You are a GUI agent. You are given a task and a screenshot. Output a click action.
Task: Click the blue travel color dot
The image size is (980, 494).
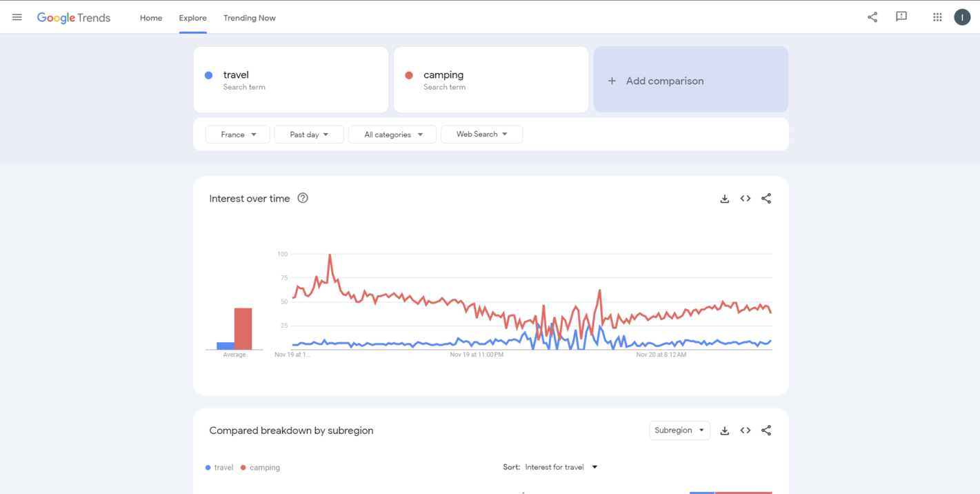click(209, 75)
